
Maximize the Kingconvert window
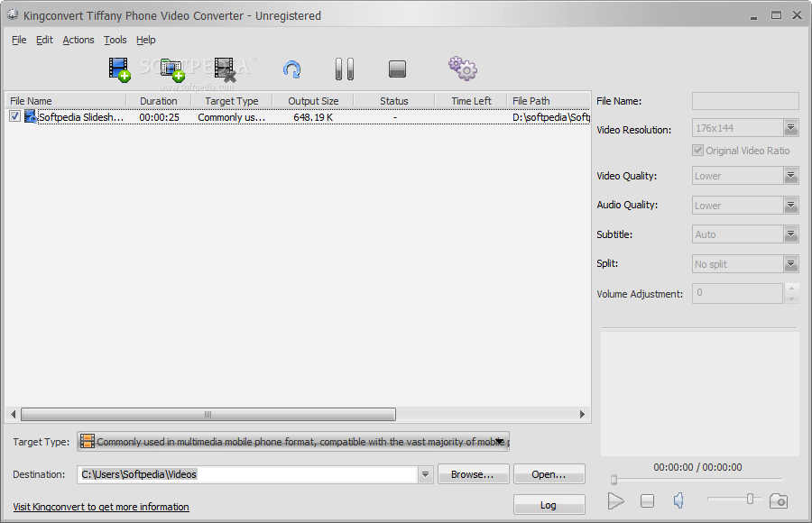tap(776, 15)
